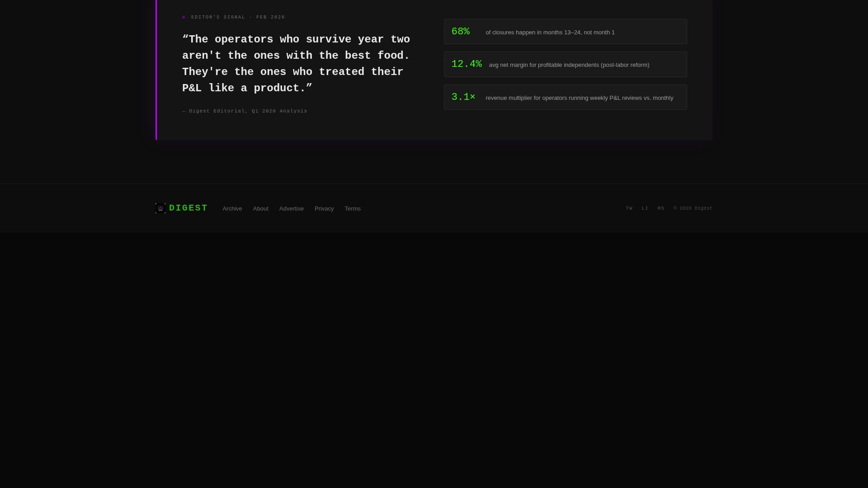
Task: Click the 12.4% statistic value
Action: [467, 64]
